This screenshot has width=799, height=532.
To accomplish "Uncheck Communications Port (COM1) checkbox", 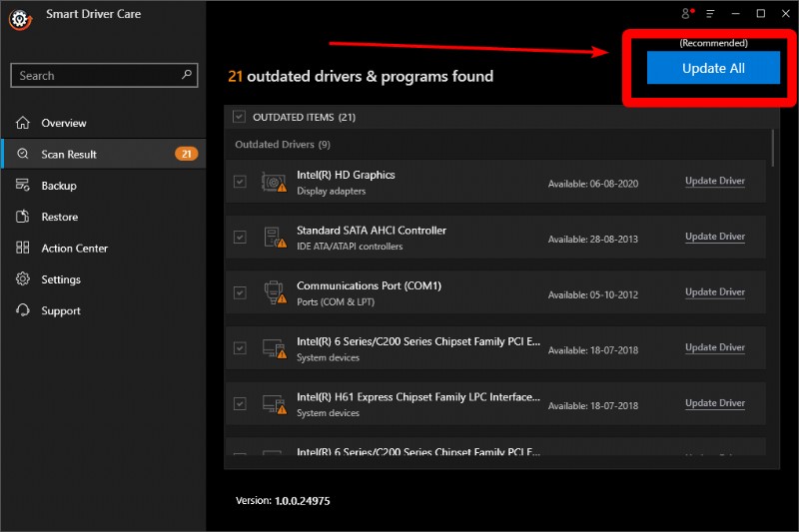I will pos(240,292).
